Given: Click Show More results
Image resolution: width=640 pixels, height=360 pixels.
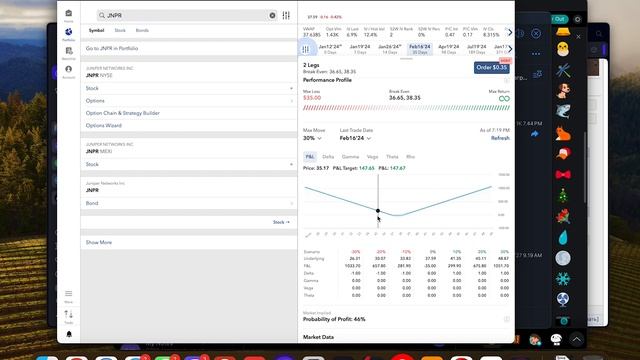Looking at the screenshot, I should [x=99, y=242].
